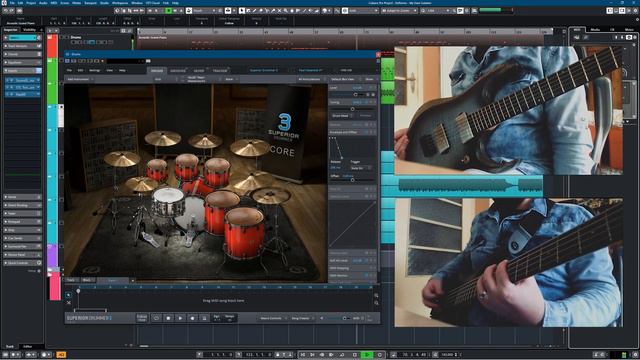Expand Chords inspector section

[22, 54]
